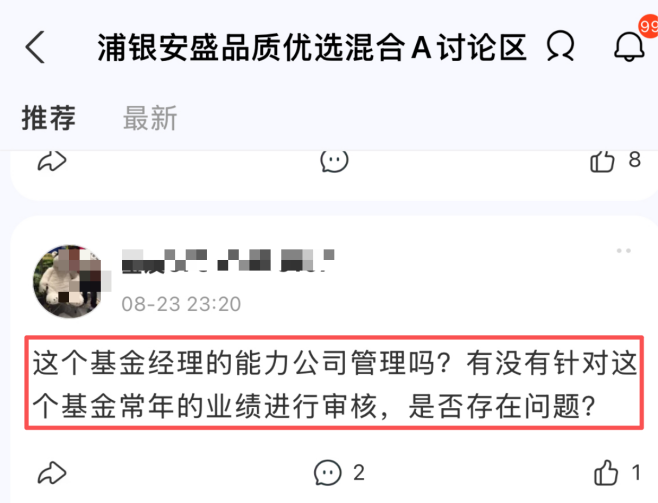Tap the comment count 2

click(x=359, y=473)
